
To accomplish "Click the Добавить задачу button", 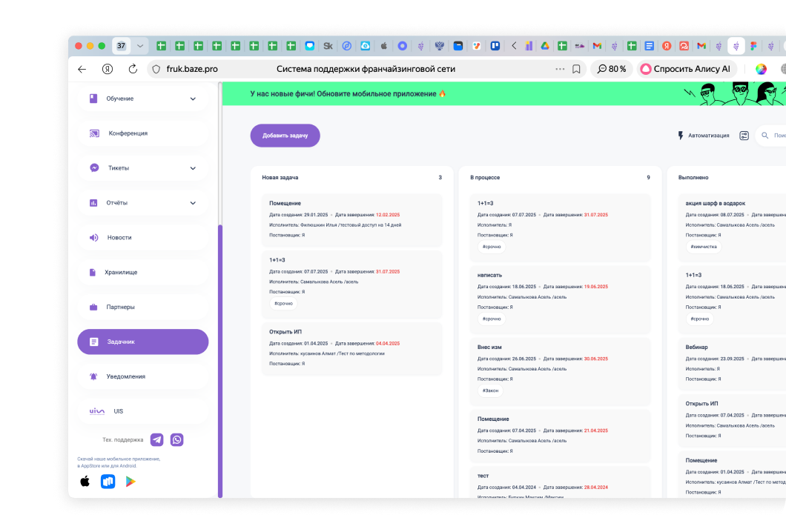I will pyautogui.click(x=285, y=136).
